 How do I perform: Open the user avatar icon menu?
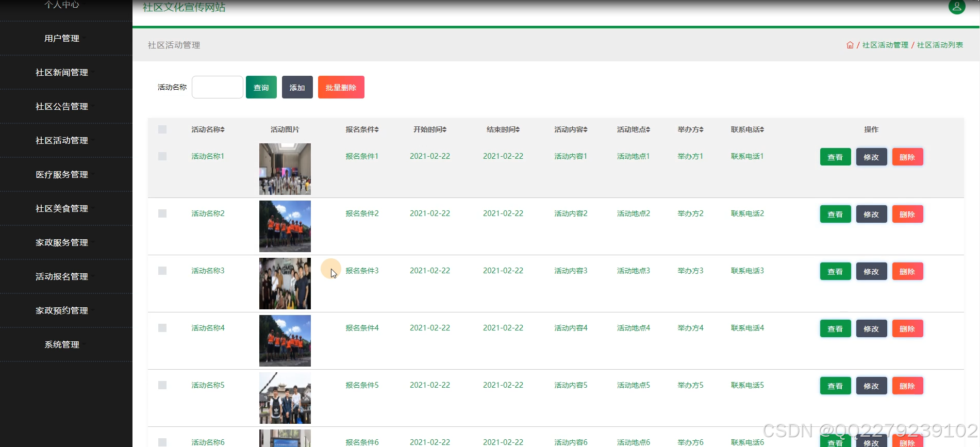(957, 7)
